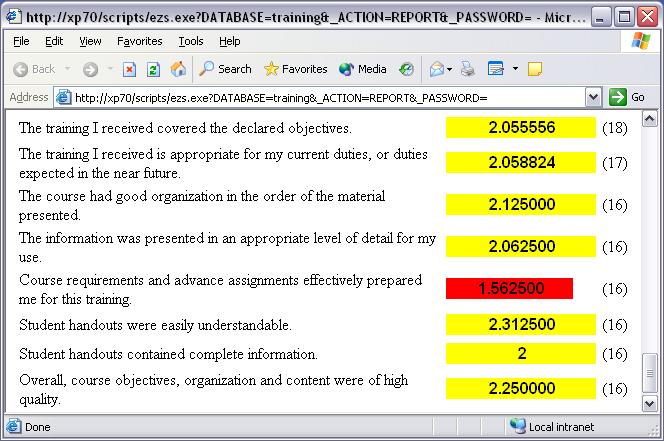This screenshot has height=441, width=664.
Task: Click the green Go button
Action: tap(628, 97)
